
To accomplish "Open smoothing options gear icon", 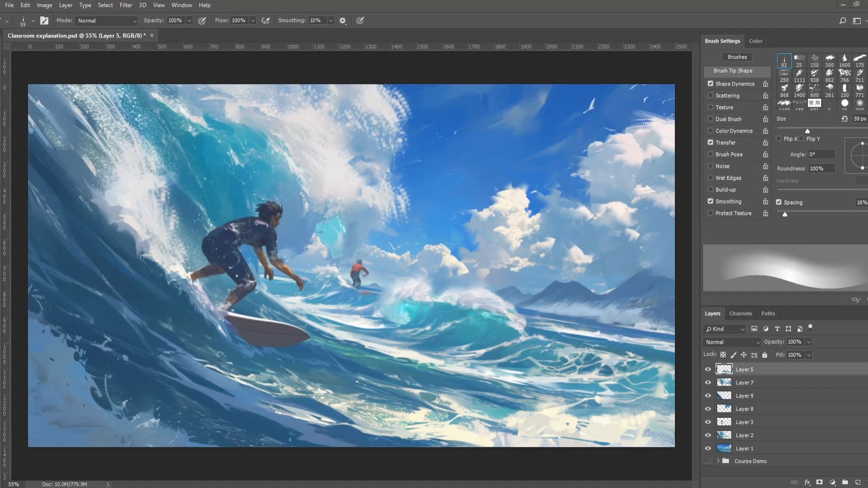I will [x=343, y=21].
